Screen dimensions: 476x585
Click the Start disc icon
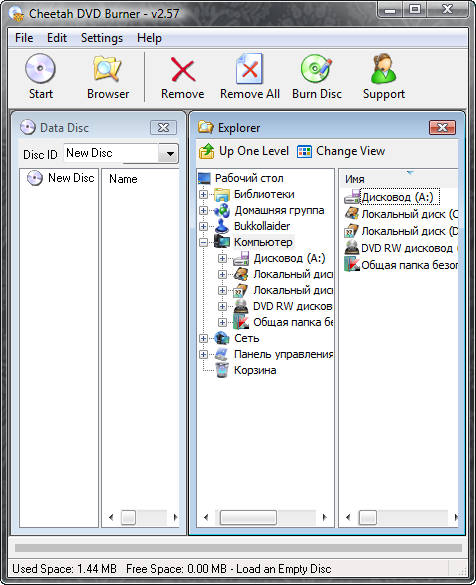[40, 68]
